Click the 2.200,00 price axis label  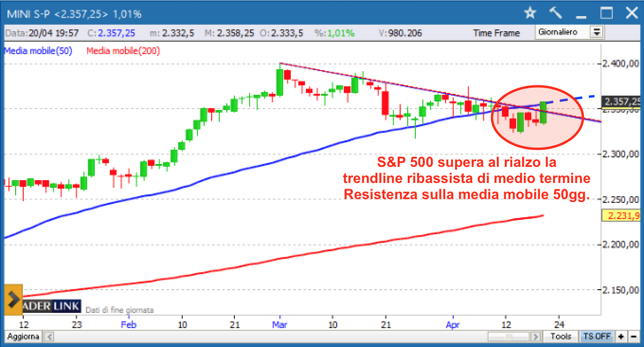pyautogui.click(x=622, y=245)
